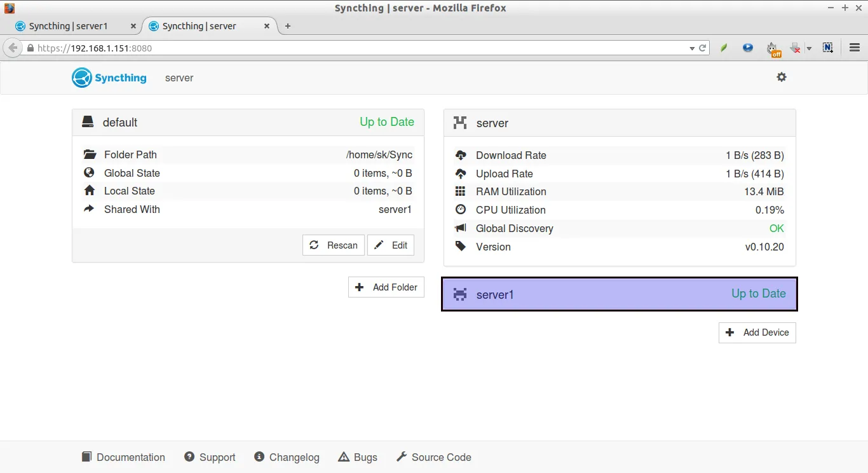Collapse the server device panel header
The height and width of the screenshot is (473, 868).
[619, 123]
